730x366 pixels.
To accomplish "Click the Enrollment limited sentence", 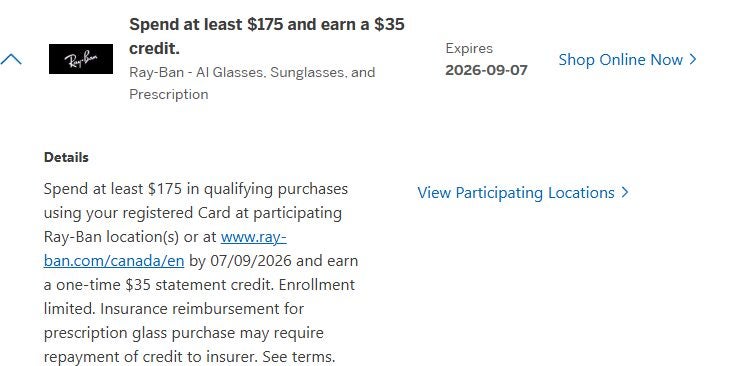I will 199,297.
